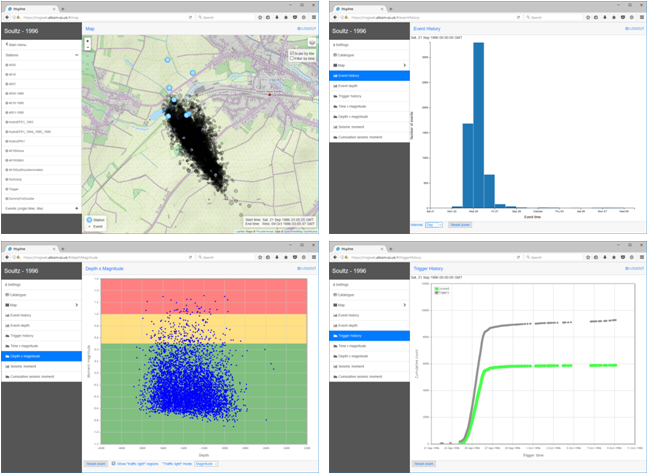Zoom out on the Soultz map
This screenshot has height=474, width=648.
point(88,47)
